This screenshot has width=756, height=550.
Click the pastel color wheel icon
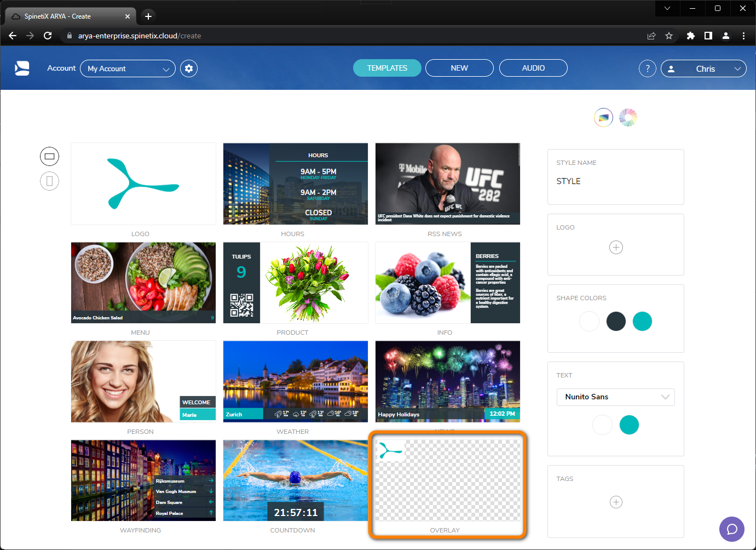click(627, 117)
